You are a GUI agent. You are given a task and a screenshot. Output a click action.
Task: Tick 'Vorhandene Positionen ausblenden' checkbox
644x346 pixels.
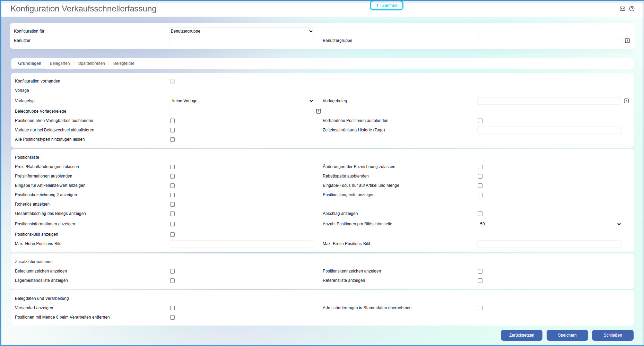point(480,121)
